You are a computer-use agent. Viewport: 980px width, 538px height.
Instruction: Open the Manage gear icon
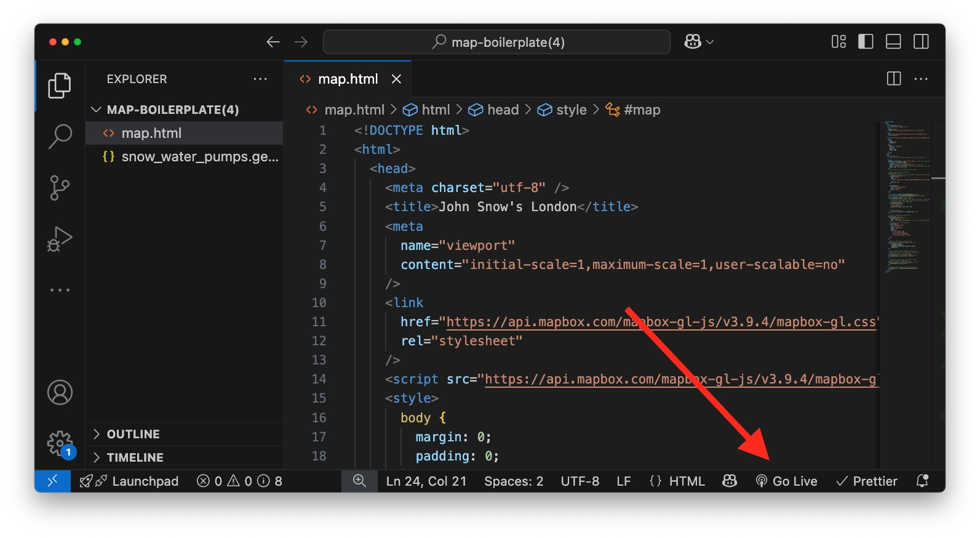[x=60, y=443]
